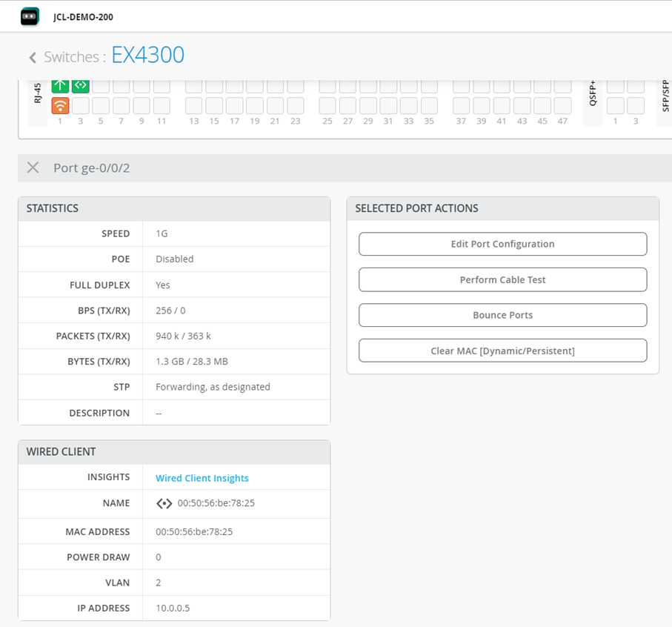Select the green uplink port icon
This screenshot has height=627, width=672.
click(x=60, y=85)
